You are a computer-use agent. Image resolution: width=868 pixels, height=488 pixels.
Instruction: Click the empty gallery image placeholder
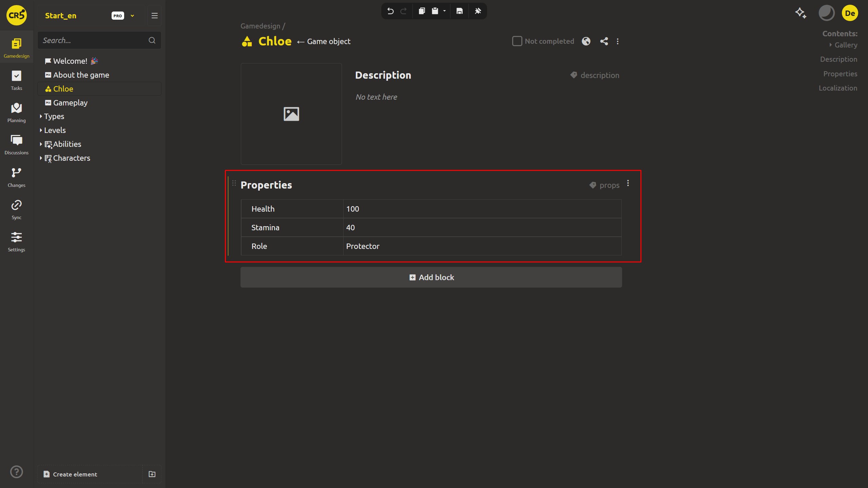(291, 114)
